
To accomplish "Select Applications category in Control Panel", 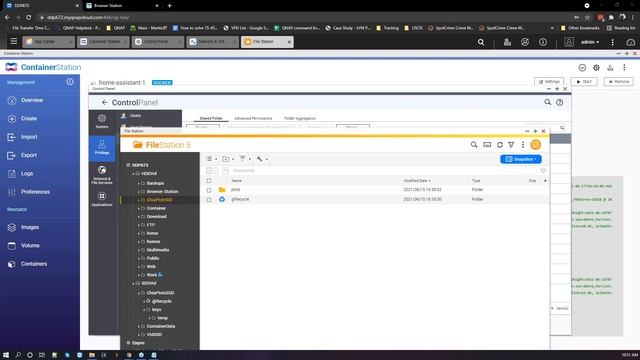I will click(102, 200).
